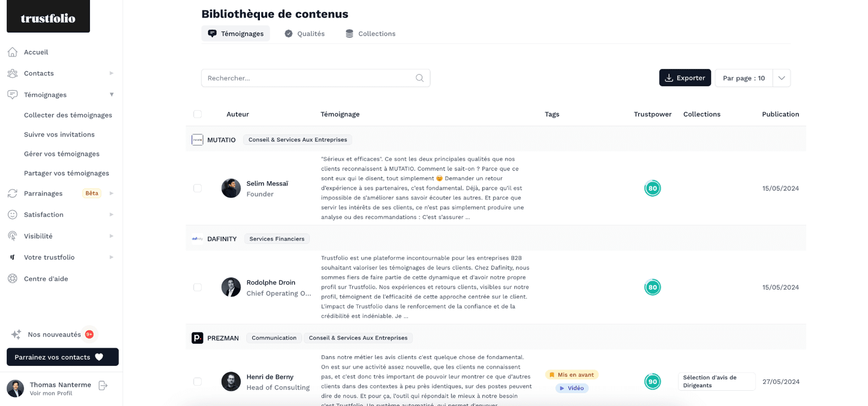
Task: Click the Rechercher search field
Action: [316, 78]
